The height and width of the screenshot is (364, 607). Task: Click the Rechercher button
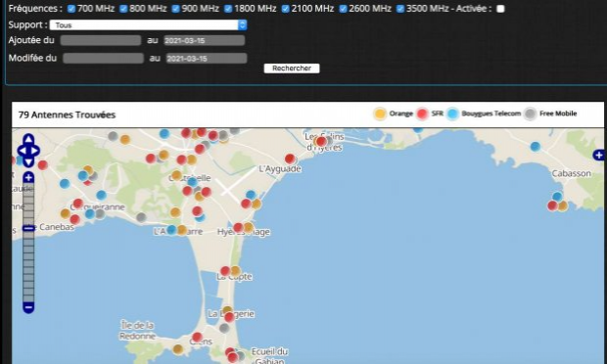[x=292, y=68]
